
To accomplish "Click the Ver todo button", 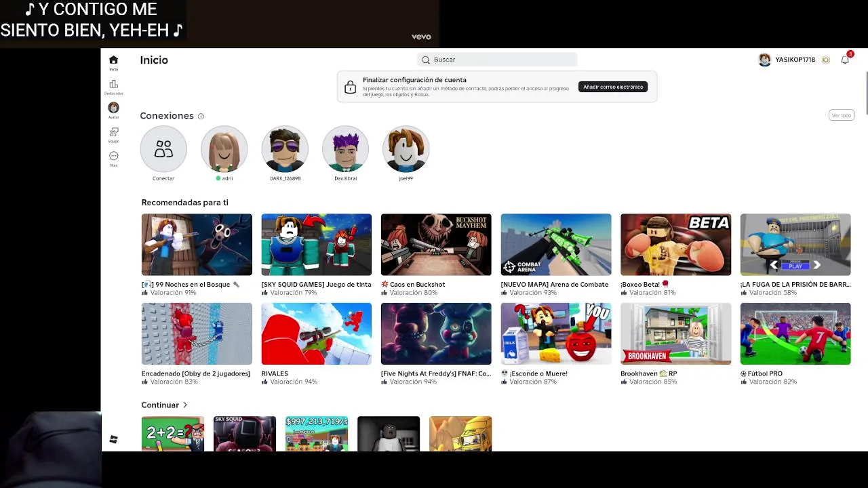I will 841,115.
